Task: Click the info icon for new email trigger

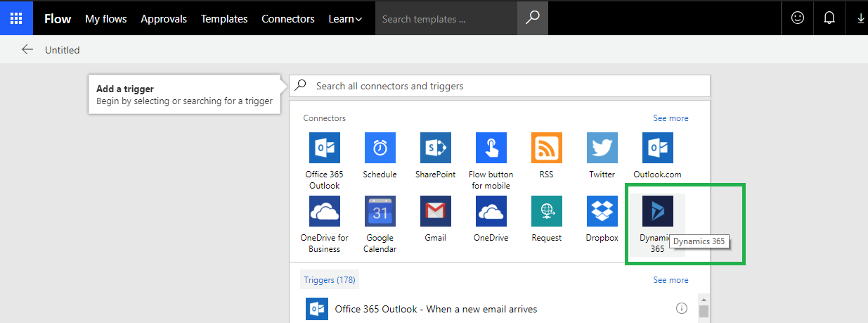Action: [x=681, y=308]
